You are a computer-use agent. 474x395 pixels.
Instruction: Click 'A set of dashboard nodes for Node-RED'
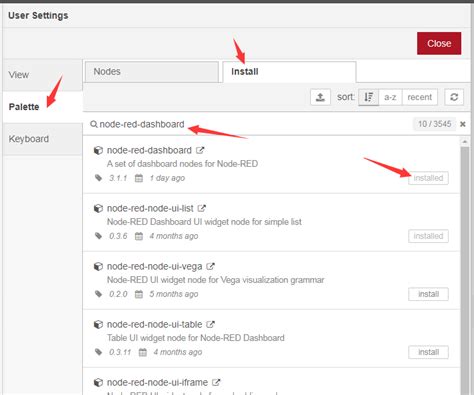coord(182,164)
